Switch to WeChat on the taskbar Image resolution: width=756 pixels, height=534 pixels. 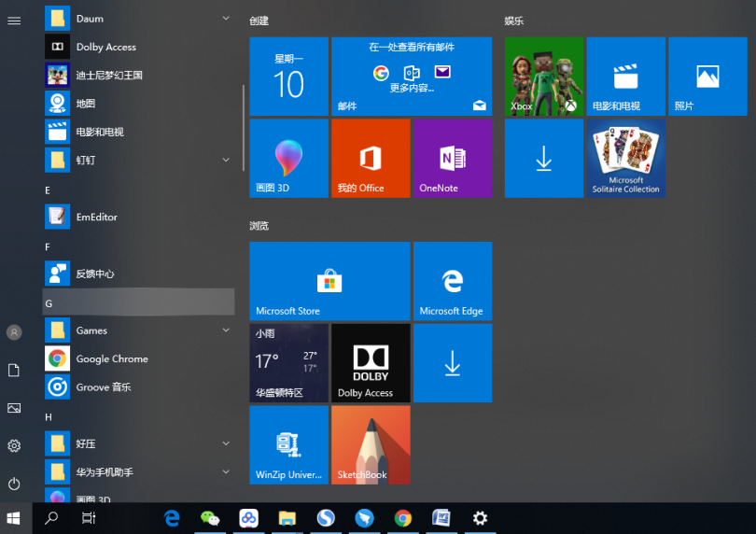210,518
